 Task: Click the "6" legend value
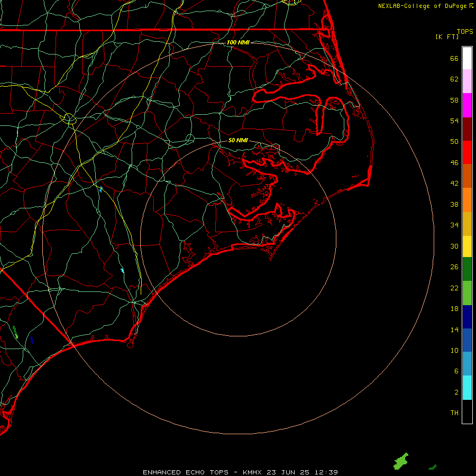tap(456, 371)
